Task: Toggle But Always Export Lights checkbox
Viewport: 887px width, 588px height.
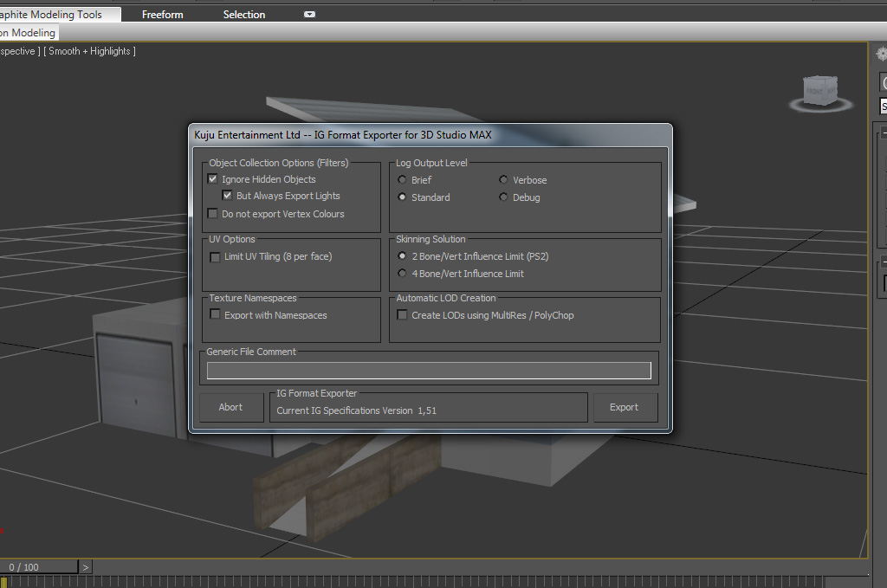Action: click(x=228, y=196)
